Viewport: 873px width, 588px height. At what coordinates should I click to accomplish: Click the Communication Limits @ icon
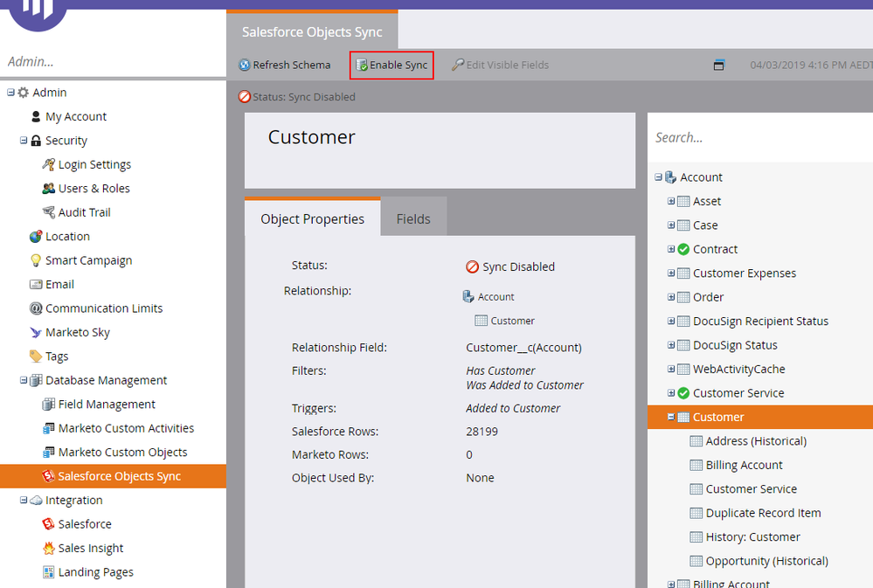[36, 308]
